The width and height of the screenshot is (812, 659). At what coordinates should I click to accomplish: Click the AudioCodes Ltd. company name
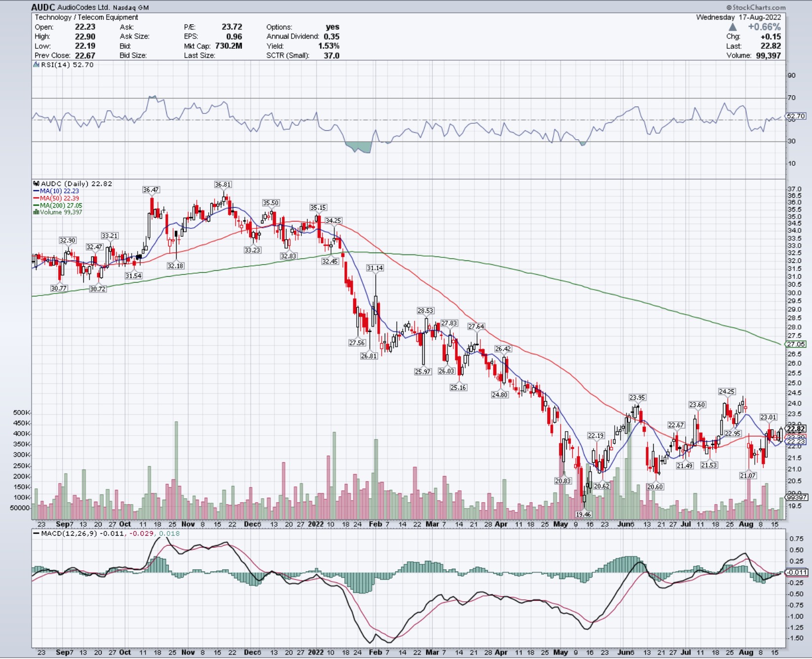pyautogui.click(x=83, y=8)
